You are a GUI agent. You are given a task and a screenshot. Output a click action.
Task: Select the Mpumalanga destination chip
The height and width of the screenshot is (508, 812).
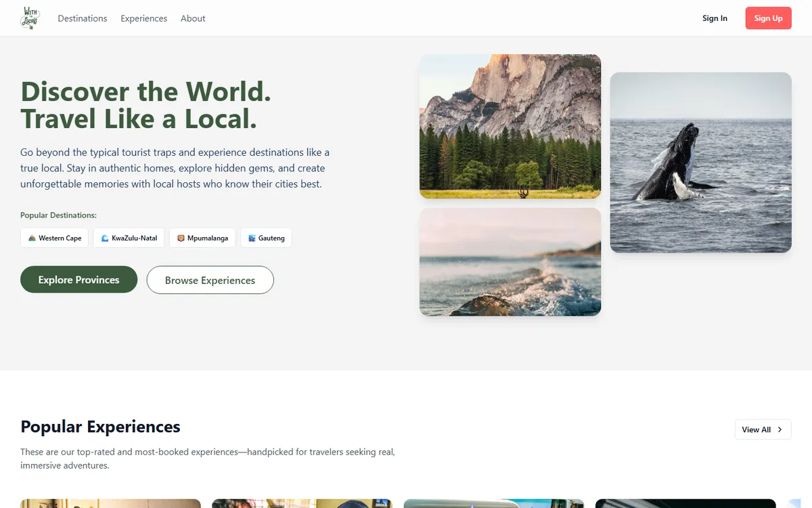(x=202, y=238)
